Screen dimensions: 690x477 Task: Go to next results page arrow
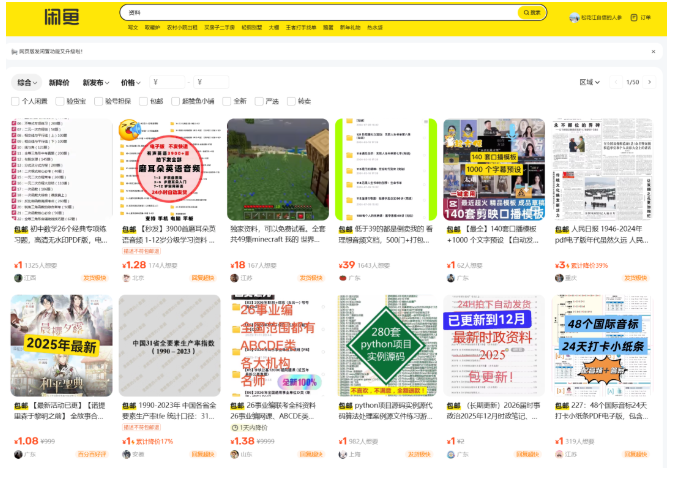pyautogui.click(x=649, y=82)
